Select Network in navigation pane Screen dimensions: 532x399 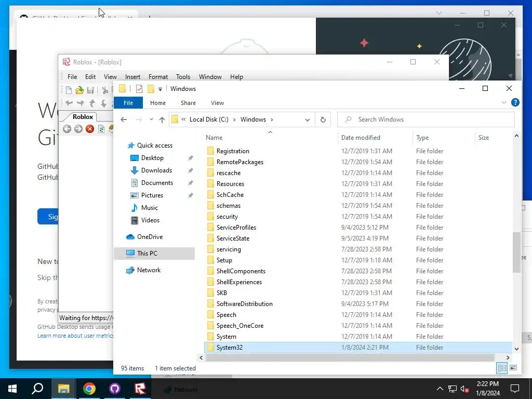149,270
